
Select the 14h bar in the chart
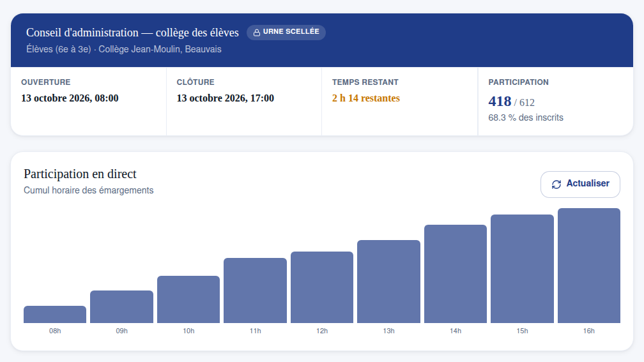coord(456,274)
